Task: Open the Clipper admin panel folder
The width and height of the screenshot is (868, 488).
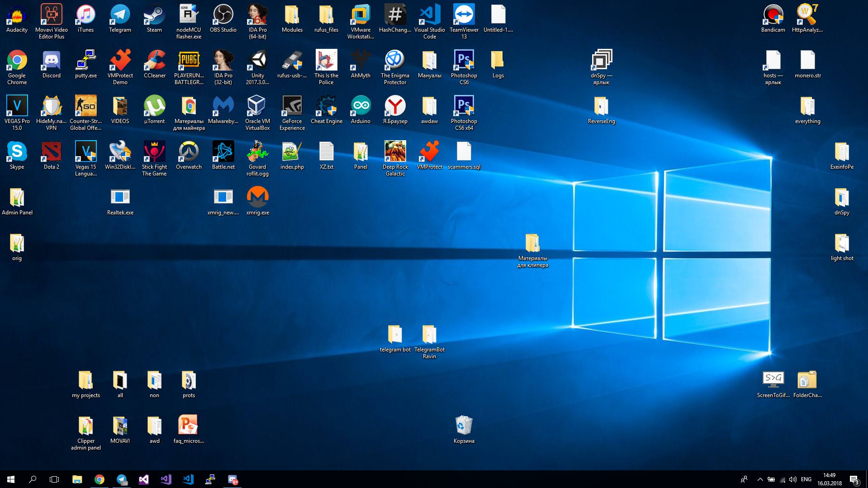Action: pyautogui.click(x=85, y=433)
